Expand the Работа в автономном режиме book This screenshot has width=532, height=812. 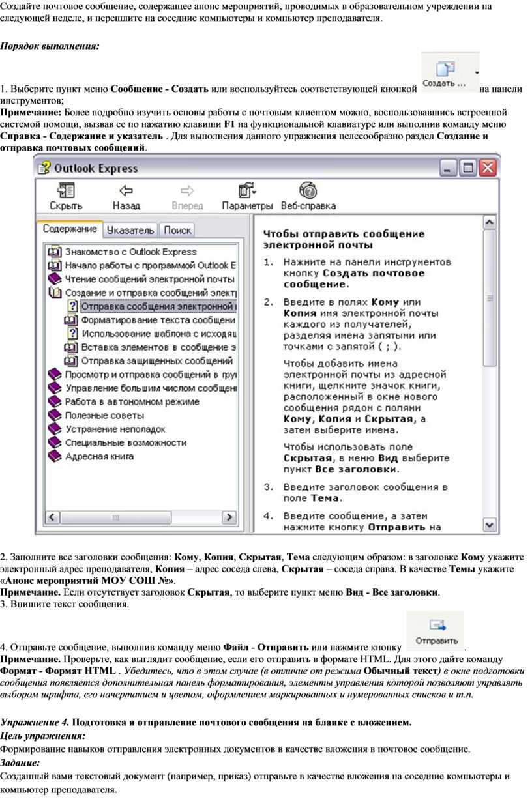click(x=55, y=402)
